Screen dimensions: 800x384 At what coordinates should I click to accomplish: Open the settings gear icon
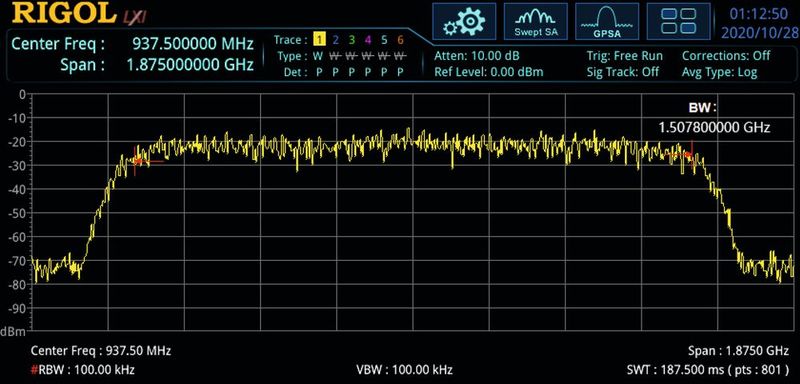click(464, 21)
